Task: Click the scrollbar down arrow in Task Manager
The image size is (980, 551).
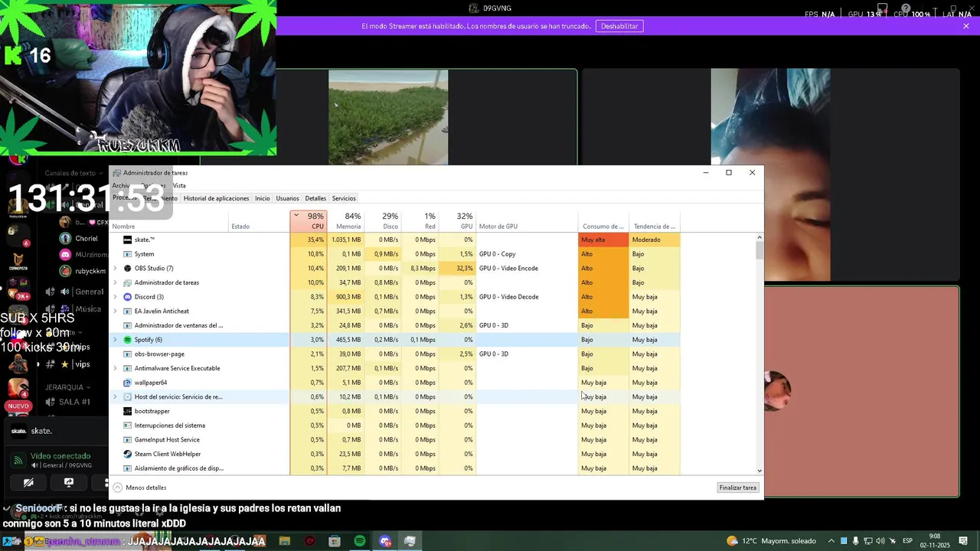Action: click(x=759, y=471)
